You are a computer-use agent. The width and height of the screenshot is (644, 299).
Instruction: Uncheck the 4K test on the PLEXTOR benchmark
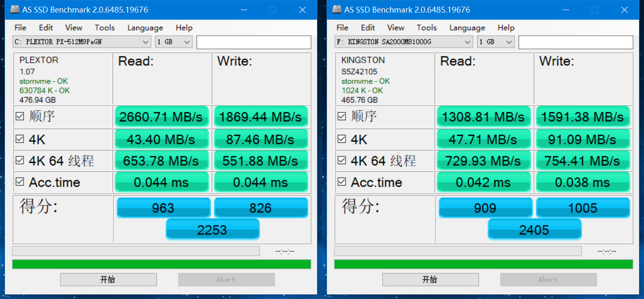click(x=20, y=139)
